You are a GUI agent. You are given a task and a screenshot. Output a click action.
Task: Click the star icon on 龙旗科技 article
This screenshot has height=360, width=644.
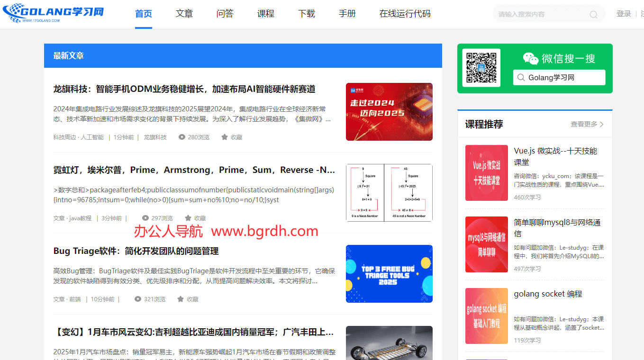tap(225, 137)
